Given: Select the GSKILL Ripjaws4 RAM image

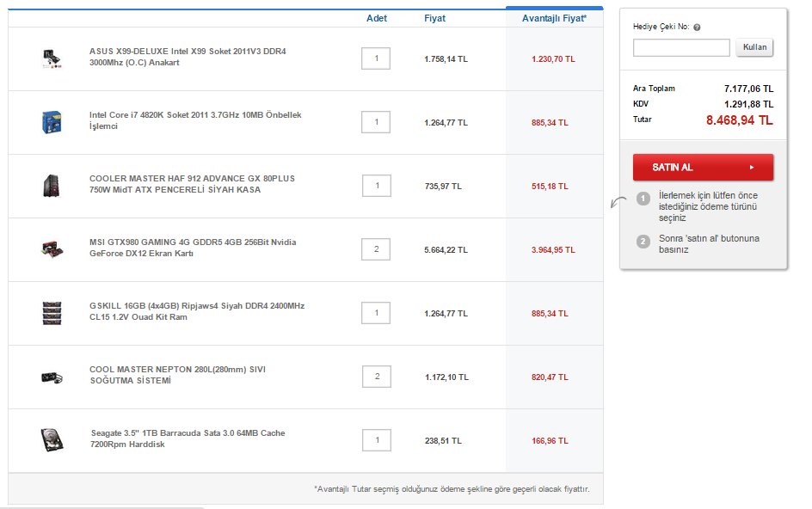Looking at the screenshot, I should point(52,313).
